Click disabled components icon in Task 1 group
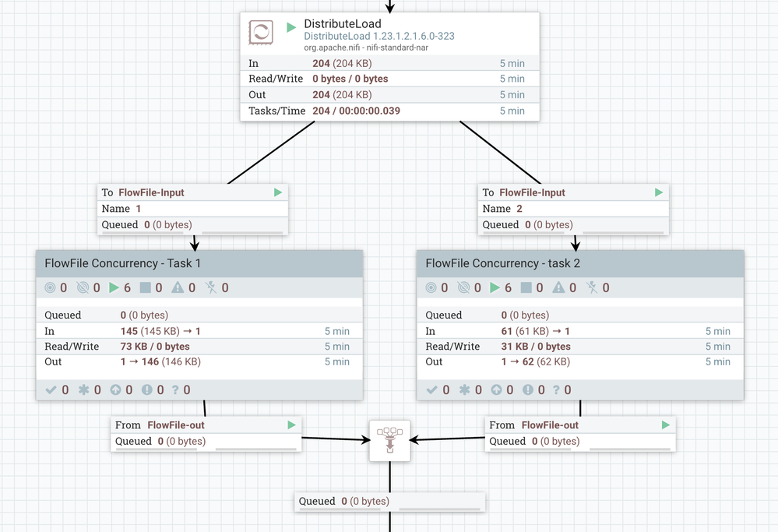 click(x=211, y=288)
